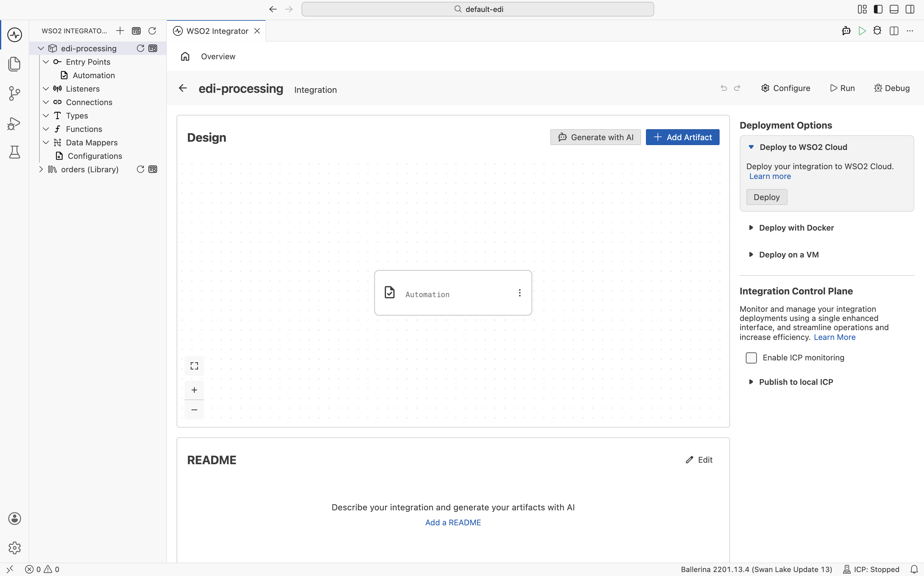The height and width of the screenshot is (576, 924).
Task: Open the Explorer files view
Action: point(14,64)
